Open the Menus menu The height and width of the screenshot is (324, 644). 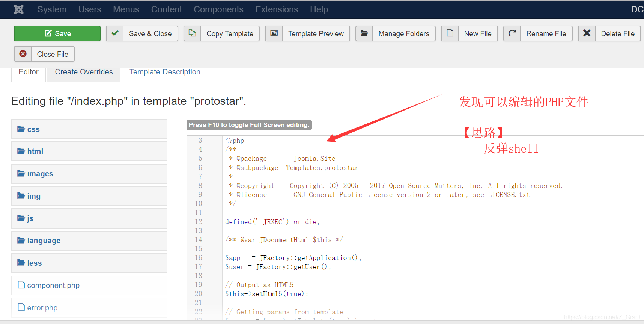click(x=126, y=9)
